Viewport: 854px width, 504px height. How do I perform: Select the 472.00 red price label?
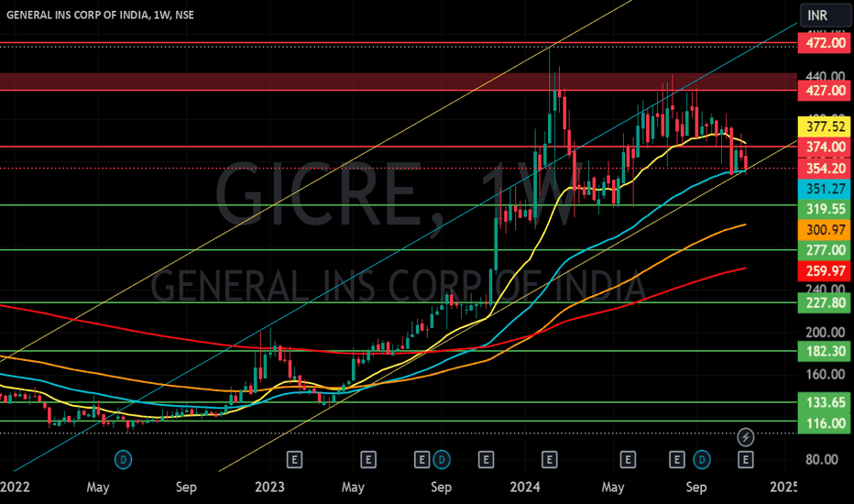point(824,42)
